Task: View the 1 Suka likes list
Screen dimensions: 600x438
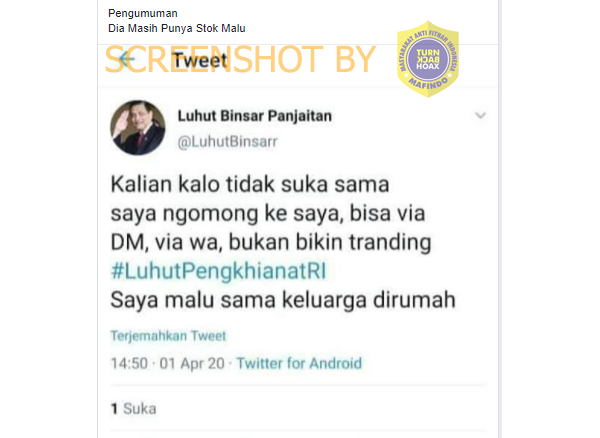Action: click(134, 409)
